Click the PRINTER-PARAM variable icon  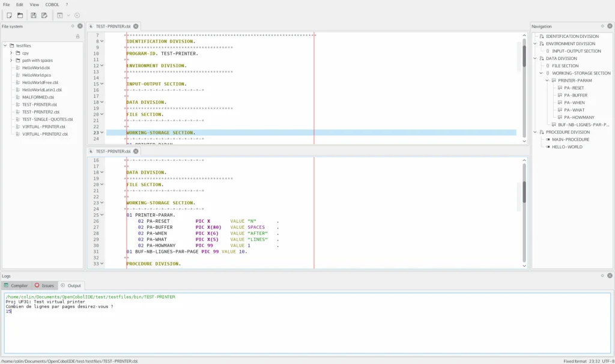coord(554,80)
